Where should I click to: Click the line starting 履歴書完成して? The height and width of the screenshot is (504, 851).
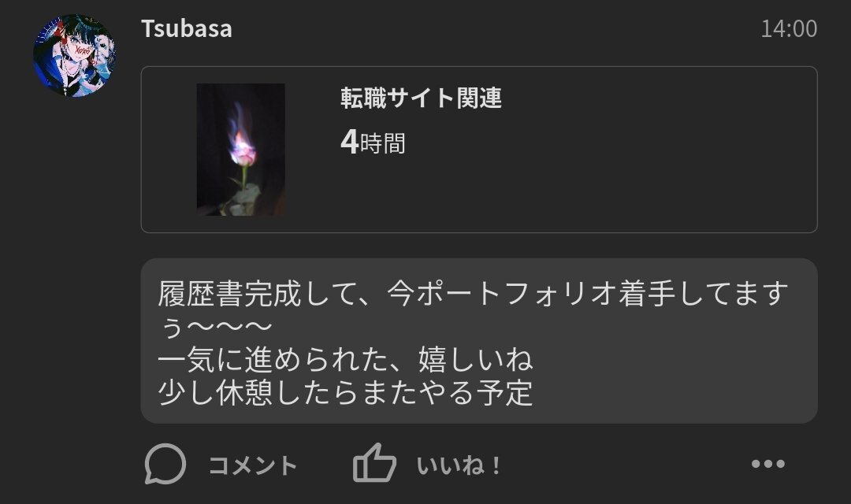[473, 294]
